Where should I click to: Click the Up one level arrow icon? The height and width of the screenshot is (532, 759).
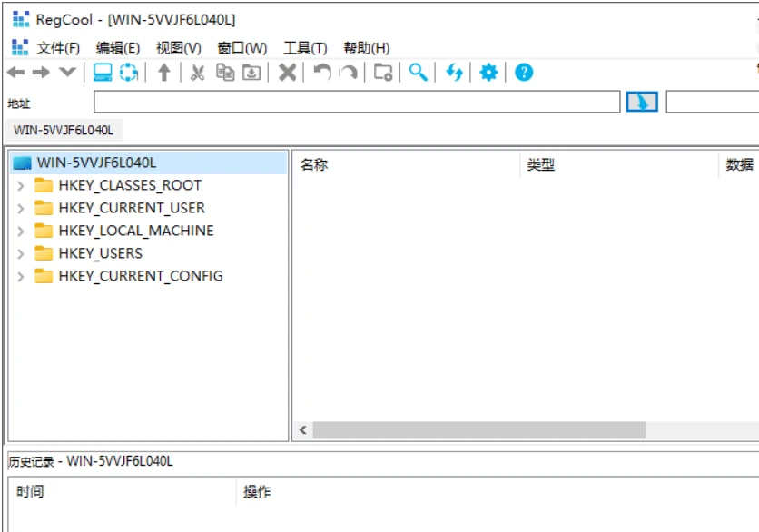pos(163,73)
